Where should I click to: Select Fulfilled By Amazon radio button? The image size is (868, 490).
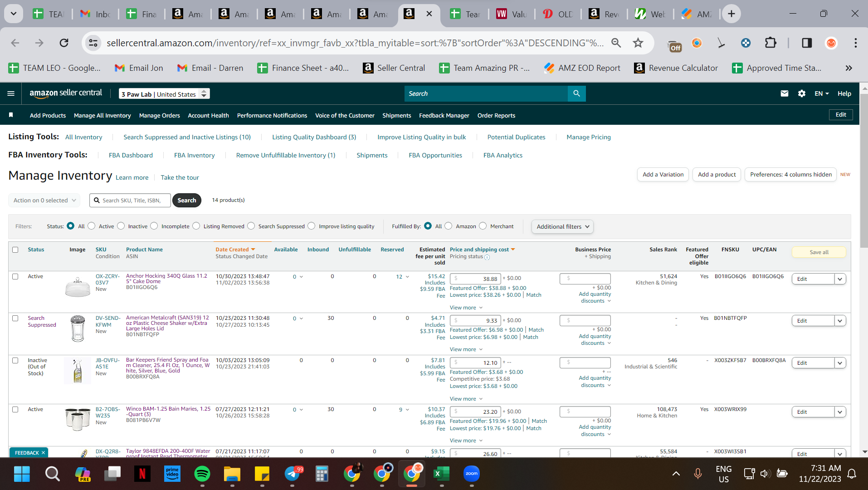(x=449, y=226)
